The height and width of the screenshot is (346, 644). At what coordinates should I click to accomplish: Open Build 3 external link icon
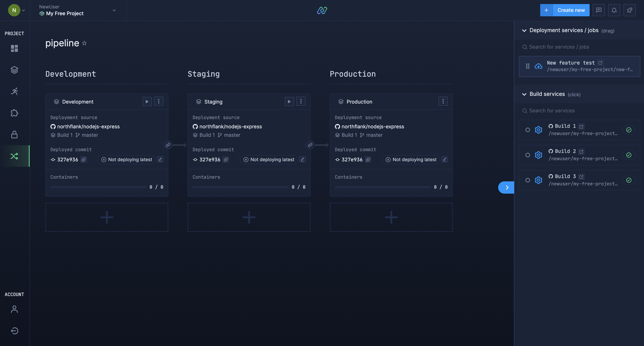pos(582,177)
